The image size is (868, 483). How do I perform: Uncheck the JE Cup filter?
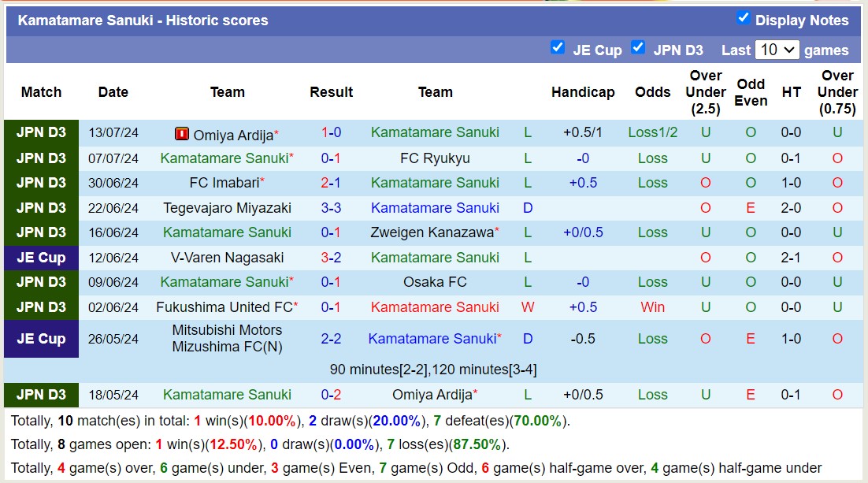pyautogui.click(x=558, y=49)
